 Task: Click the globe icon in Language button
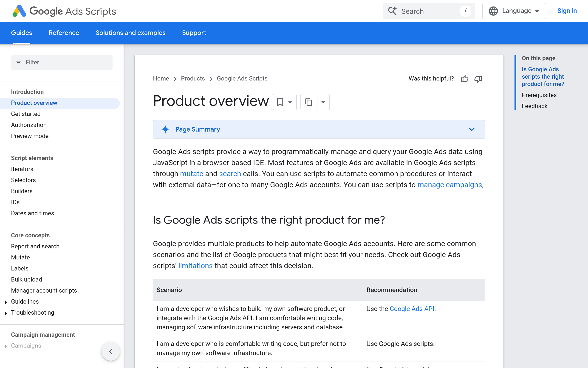tap(493, 11)
